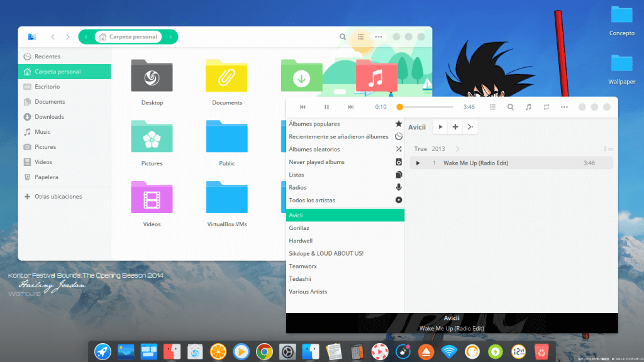Open search in the music player
This screenshot has height=362, width=644.
pos(511,107)
